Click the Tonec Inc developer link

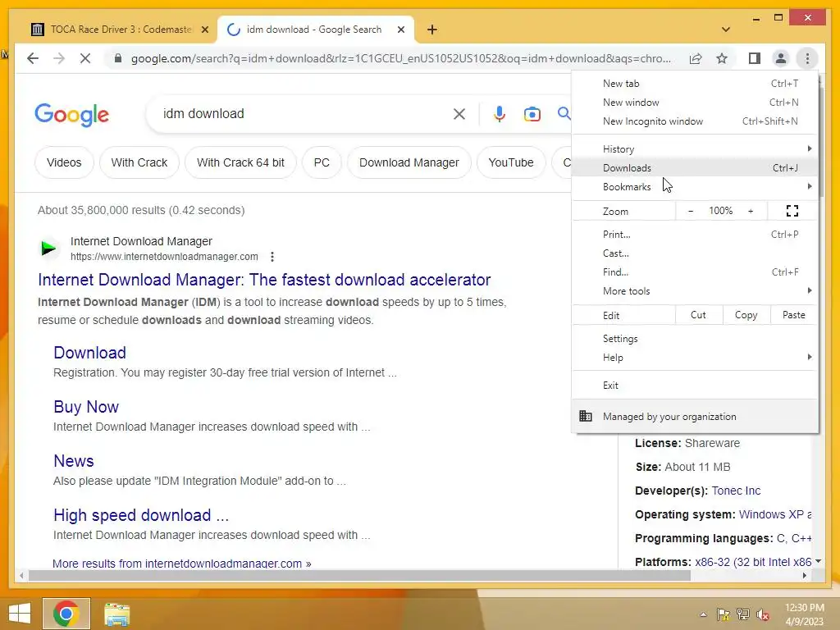(x=736, y=491)
